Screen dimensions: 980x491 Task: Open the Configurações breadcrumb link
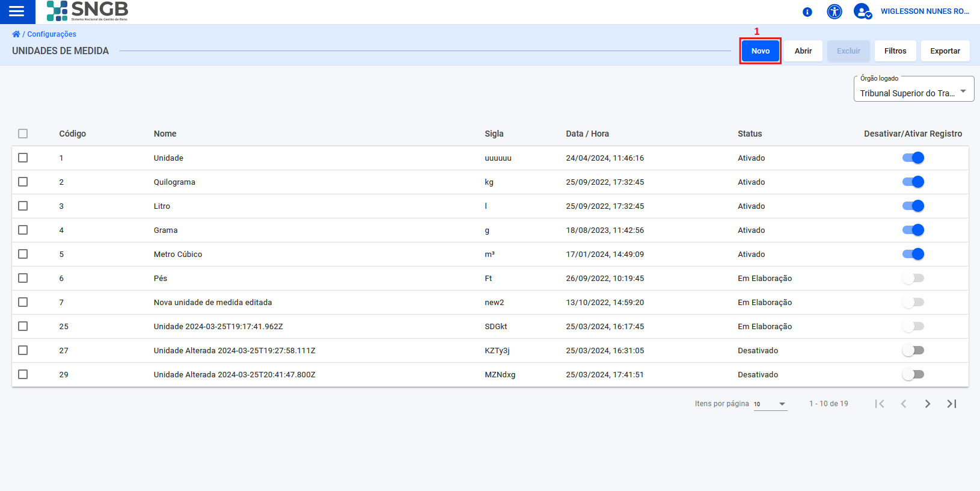tap(52, 34)
